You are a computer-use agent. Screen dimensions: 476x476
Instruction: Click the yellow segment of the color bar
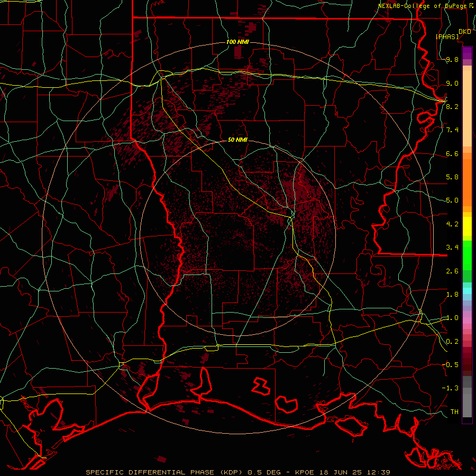(467, 226)
